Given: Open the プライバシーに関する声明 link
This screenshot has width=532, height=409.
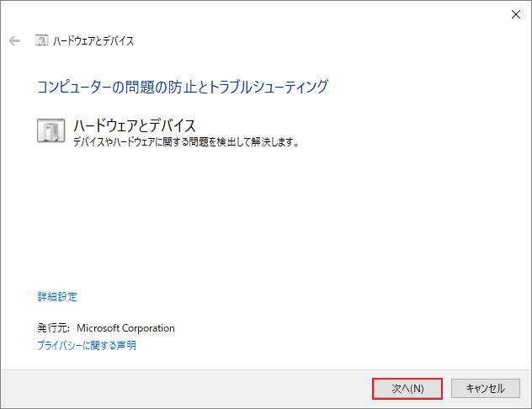Looking at the screenshot, I should pos(87,345).
